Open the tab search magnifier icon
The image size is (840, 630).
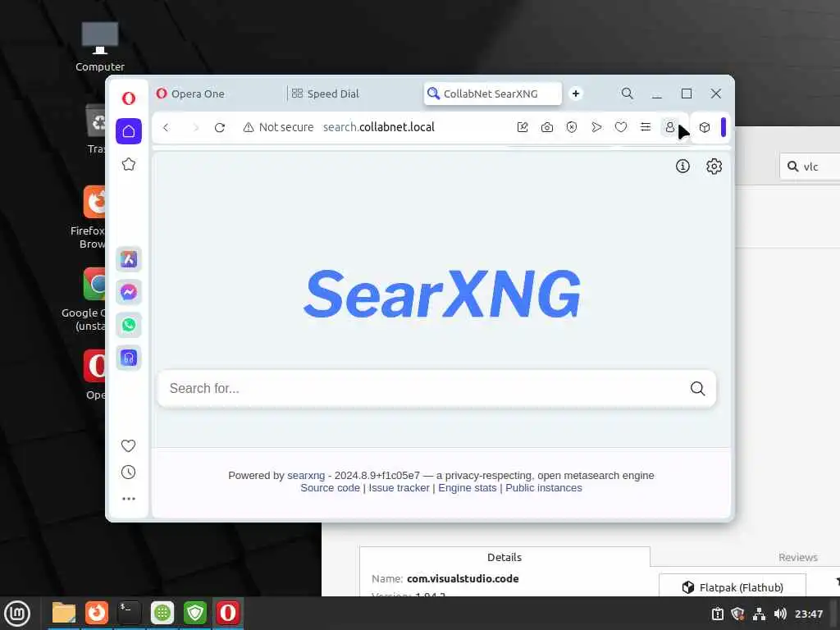click(627, 94)
